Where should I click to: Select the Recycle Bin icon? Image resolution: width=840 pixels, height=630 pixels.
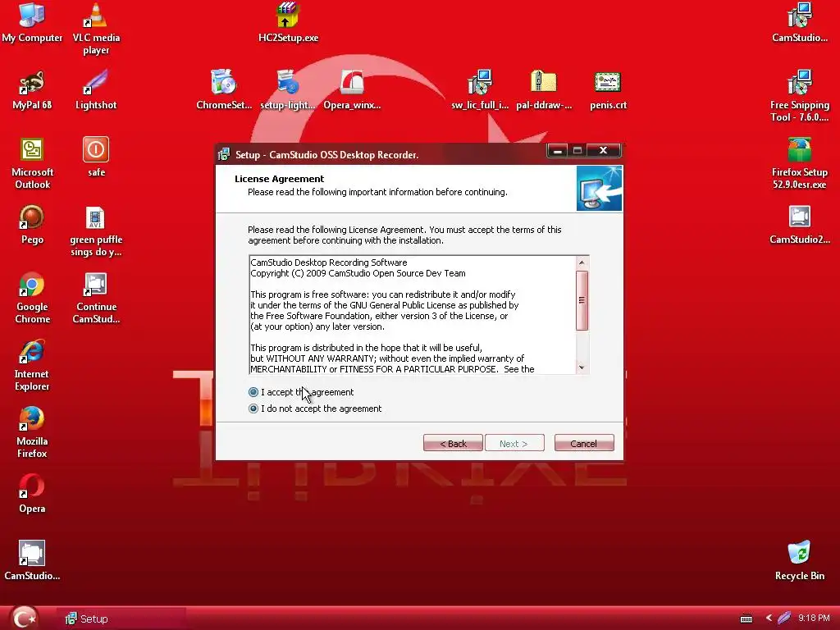(x=799, y=560)
